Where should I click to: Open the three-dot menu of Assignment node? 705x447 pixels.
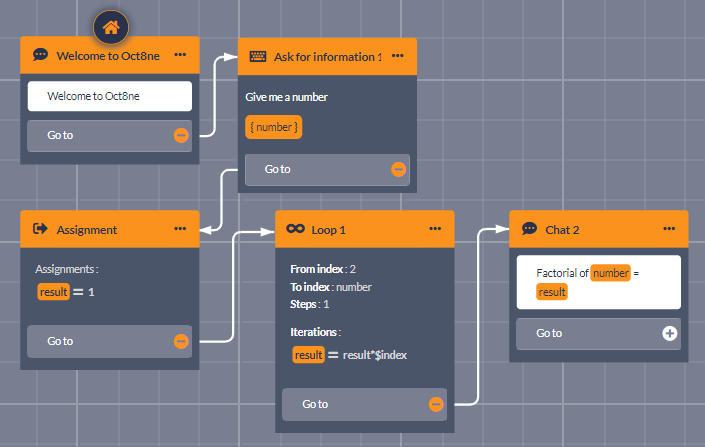pyautogui.click(x=180, y=229)
